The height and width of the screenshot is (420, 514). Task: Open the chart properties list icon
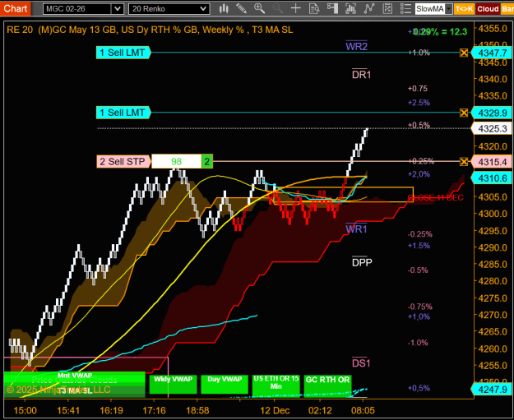click(x=405, y=8)
